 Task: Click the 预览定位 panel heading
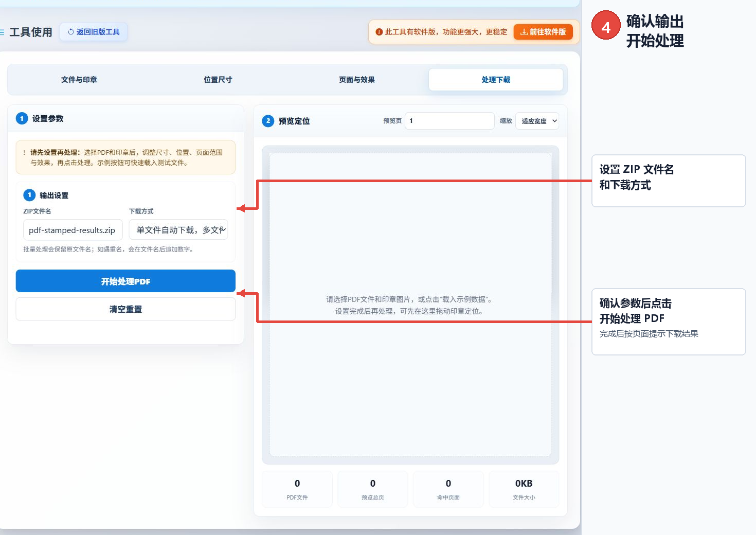[x=294, y=121]
